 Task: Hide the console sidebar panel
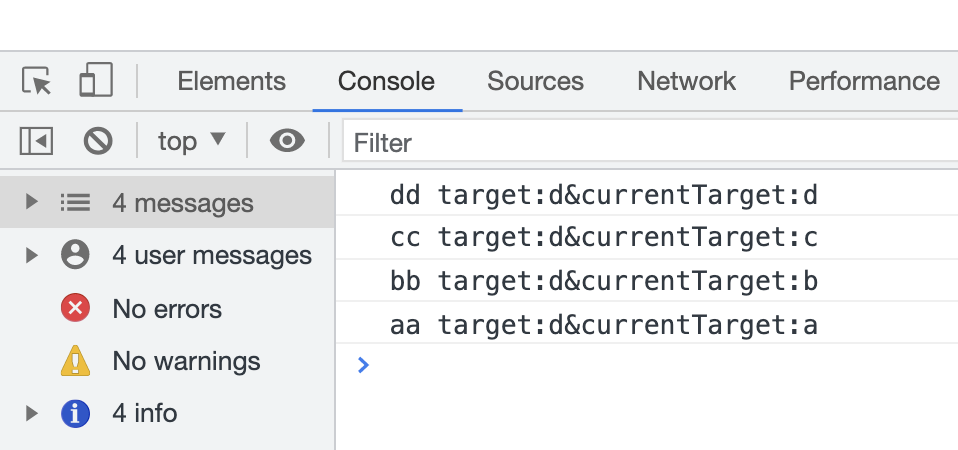pos(36,142)
